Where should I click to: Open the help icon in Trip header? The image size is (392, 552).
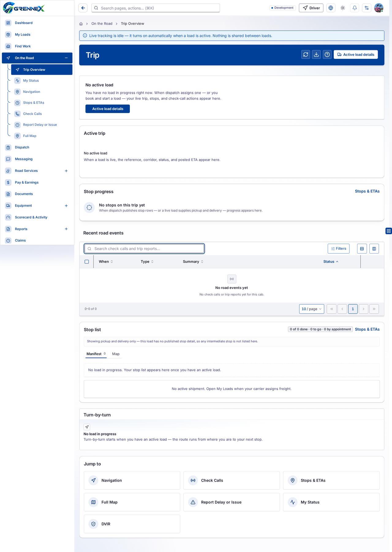[x=327, y=55]
